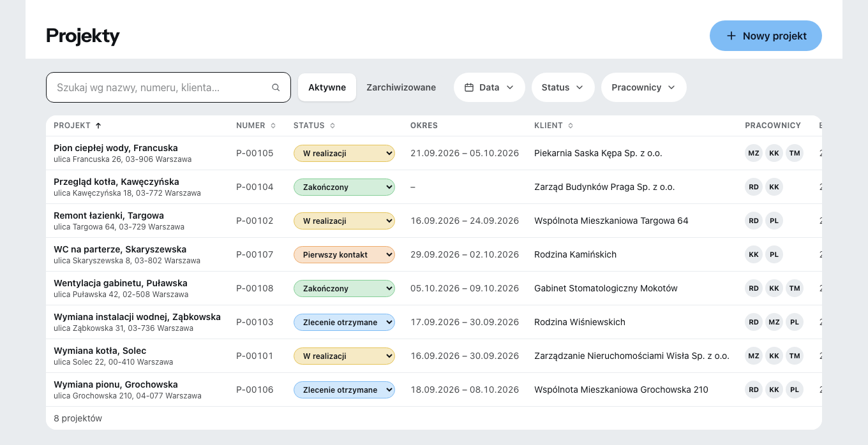Screen dimensions: 868x445
Task: Click period 18.09.2026 – 08.10.2026
Action: (465, 390)
